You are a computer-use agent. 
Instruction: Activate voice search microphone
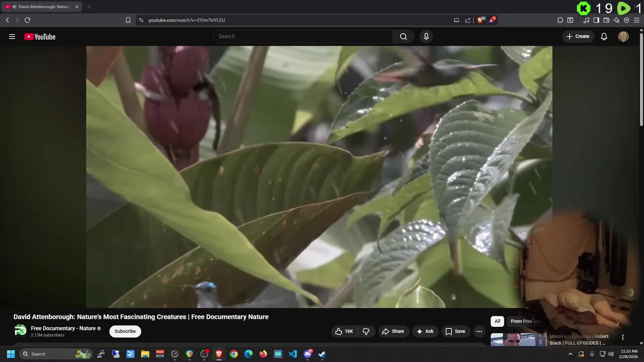[x=426, y=36]
